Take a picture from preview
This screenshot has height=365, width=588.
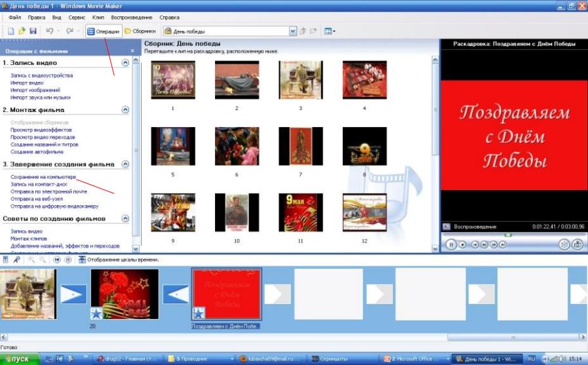pyautogui.click(x=578, y=244)
